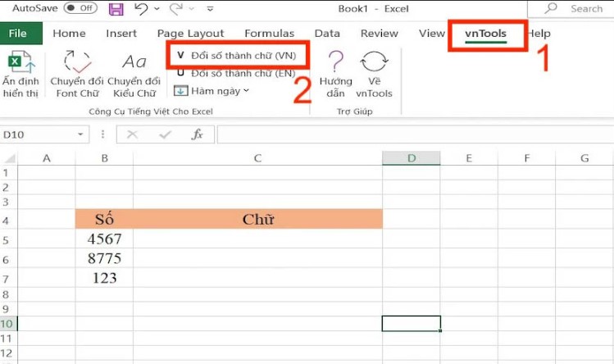
Task: Open the Page Layout tab
Action: (191, 34)
